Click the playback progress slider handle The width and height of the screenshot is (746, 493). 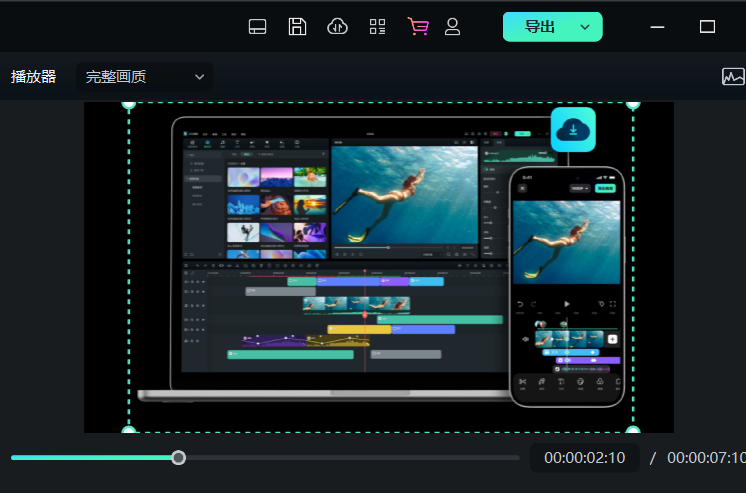tap(178, 458)
